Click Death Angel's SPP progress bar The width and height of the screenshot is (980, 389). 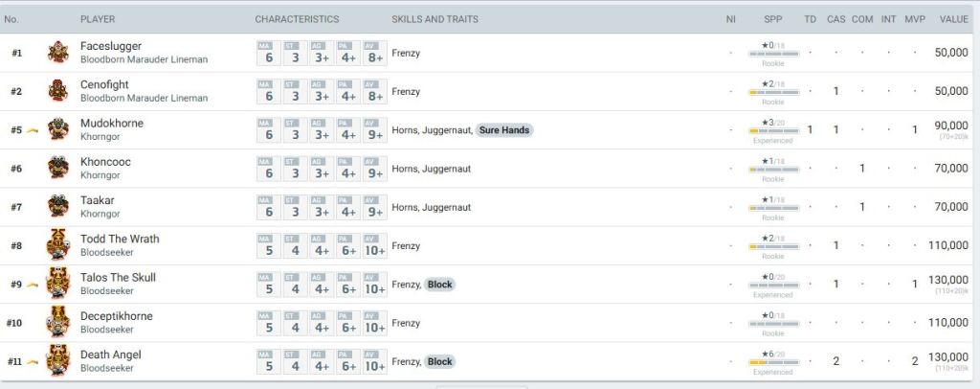pos(772,363)
